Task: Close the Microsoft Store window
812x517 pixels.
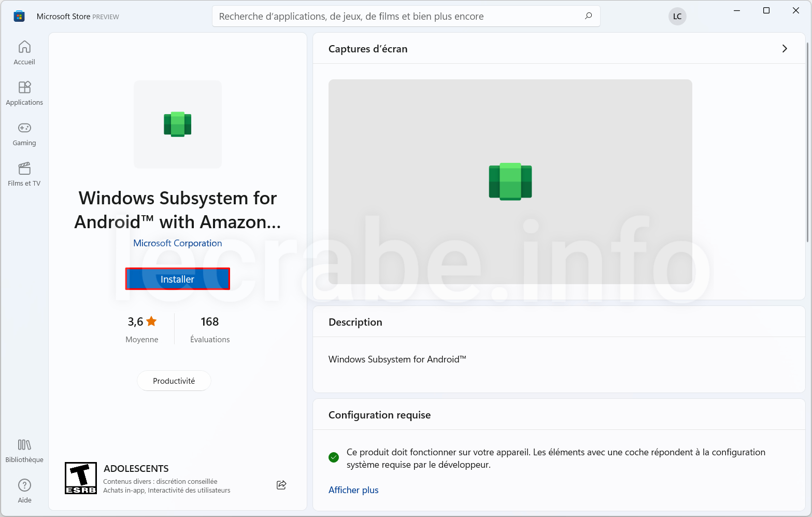Action: [796, 10]
